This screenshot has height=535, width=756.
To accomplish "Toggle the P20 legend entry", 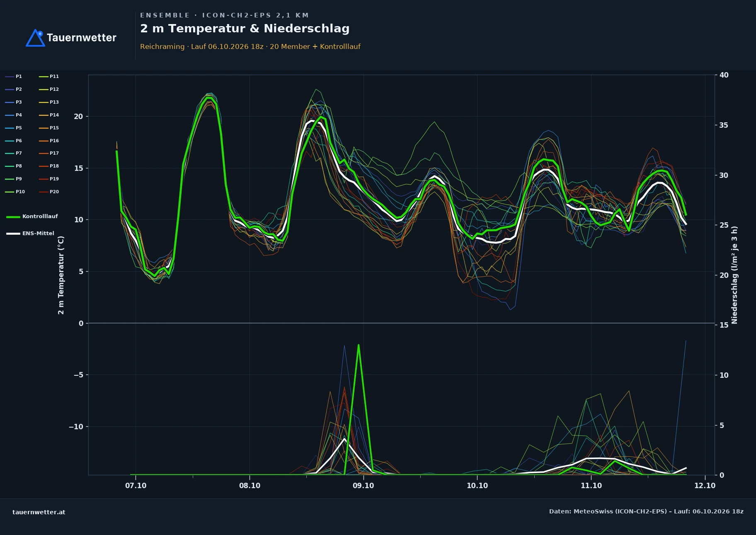I will (49, 192).
